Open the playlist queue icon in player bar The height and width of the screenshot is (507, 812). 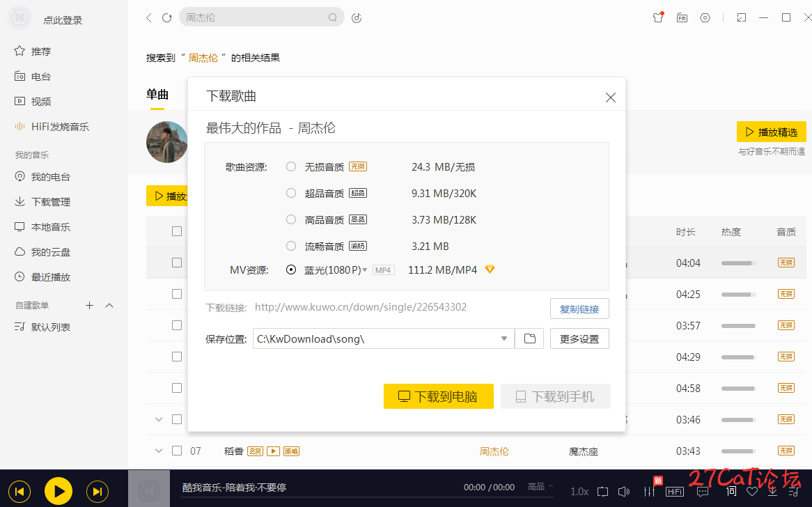click(793, 492)
